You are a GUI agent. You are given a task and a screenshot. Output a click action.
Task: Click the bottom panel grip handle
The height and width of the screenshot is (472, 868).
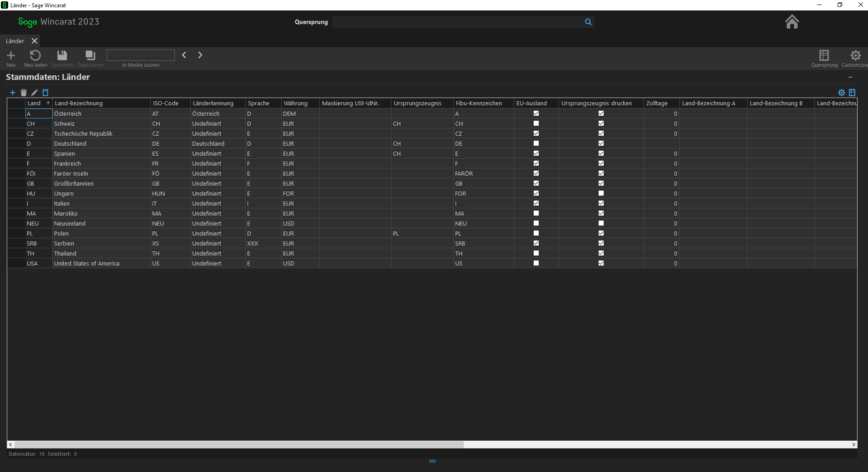(432, 461)
